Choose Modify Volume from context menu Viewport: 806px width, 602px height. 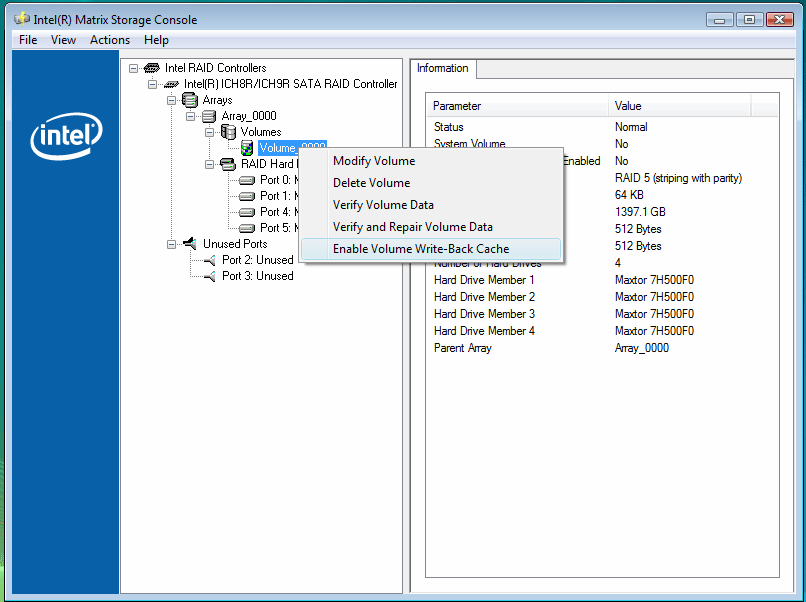pos(431,161)
